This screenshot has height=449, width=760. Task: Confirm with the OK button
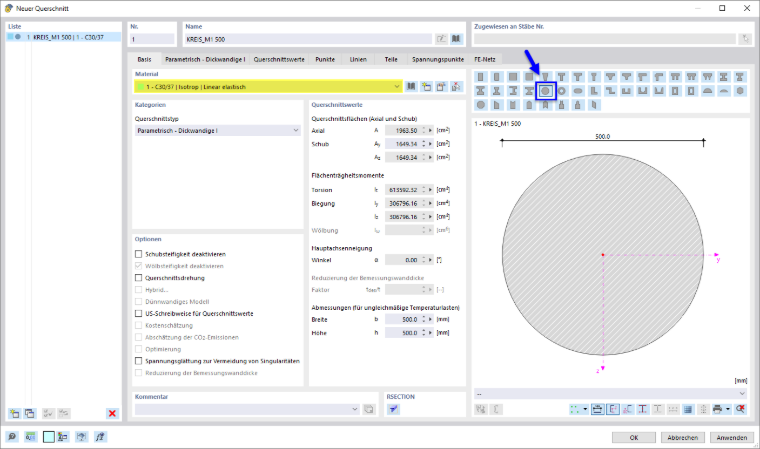click(x=634, y=437)
